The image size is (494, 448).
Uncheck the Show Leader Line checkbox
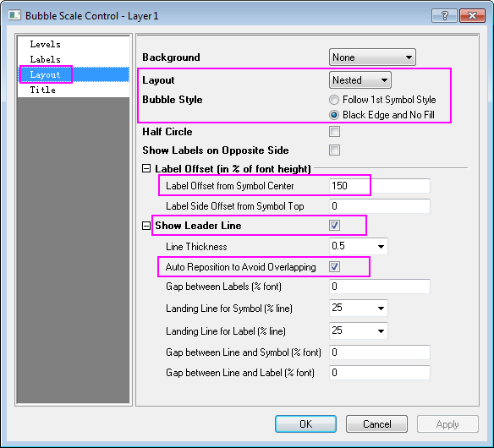(334, 226)
